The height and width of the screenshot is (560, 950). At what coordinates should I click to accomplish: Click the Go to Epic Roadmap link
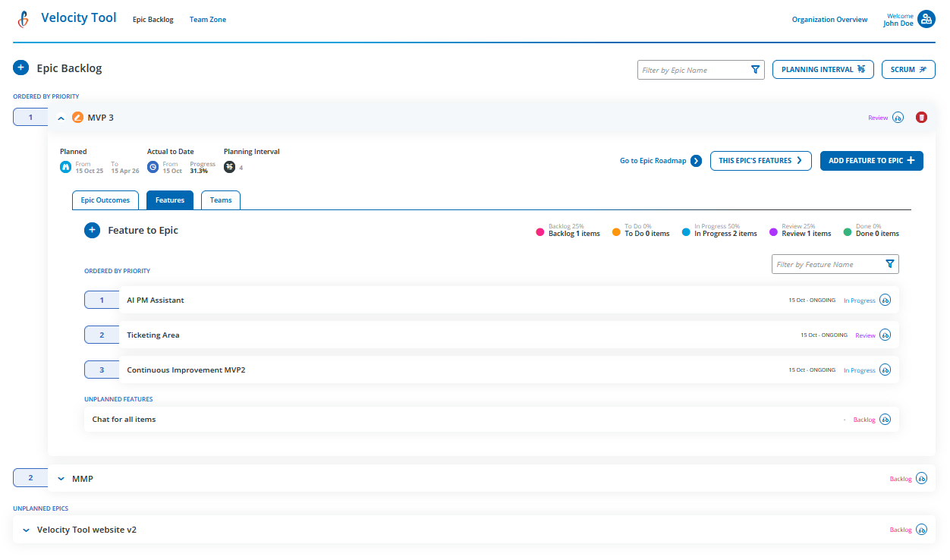[x=655, y=160]
